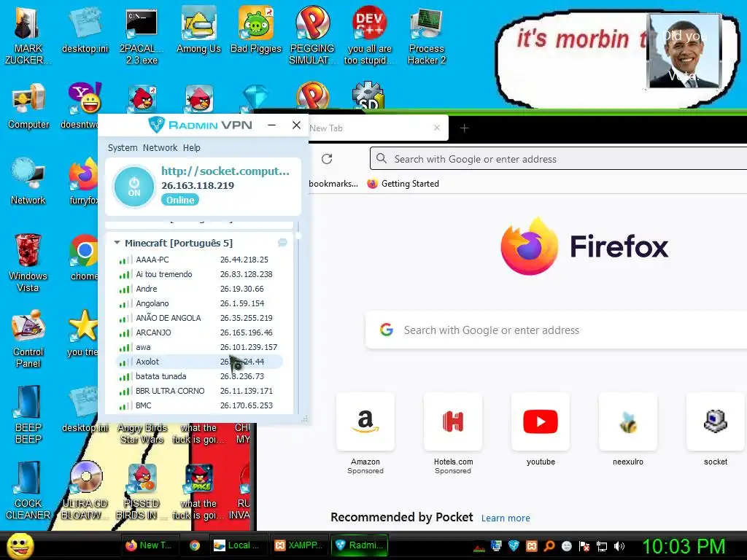
Task: Select the batata tunada peer
Action: pos(199,376)
